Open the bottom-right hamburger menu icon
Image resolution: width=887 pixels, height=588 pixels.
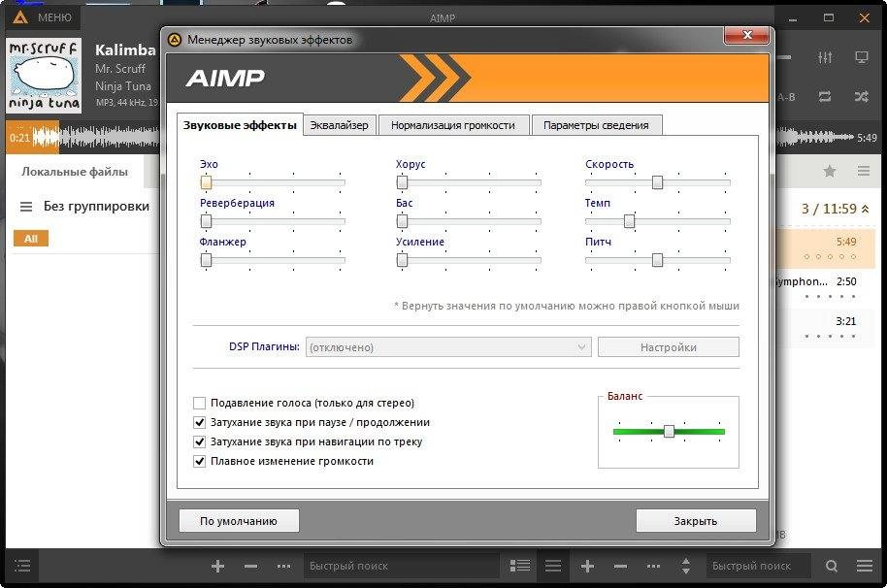click(x=865, y=566)
